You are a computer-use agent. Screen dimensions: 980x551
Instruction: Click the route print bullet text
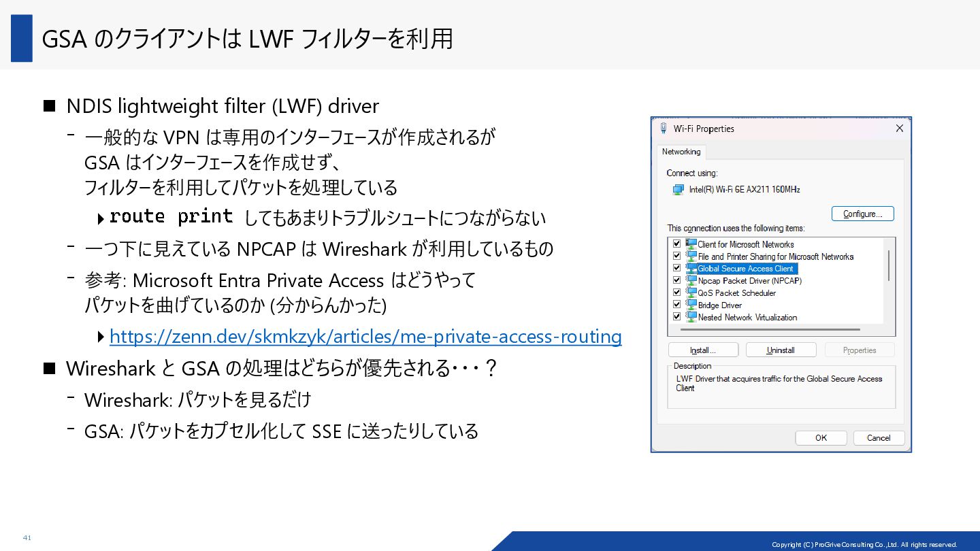point(327,217)
